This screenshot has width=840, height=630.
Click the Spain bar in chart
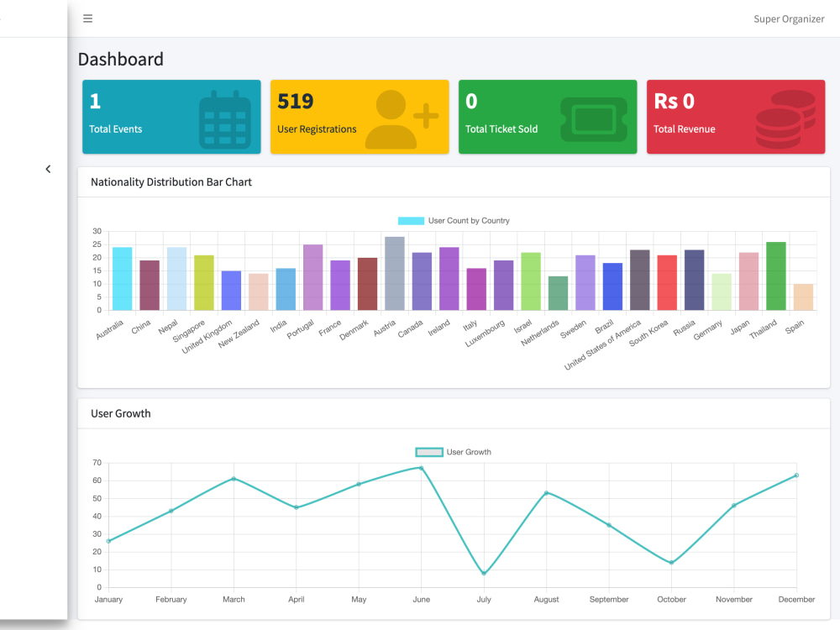click(x=804, y=297)
